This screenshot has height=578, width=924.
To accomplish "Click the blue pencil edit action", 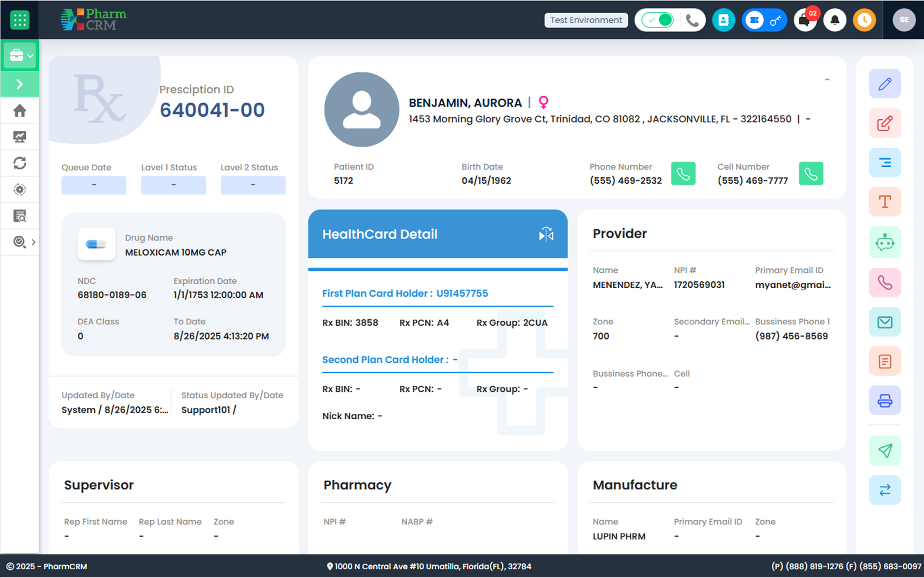I will point(885,84).
